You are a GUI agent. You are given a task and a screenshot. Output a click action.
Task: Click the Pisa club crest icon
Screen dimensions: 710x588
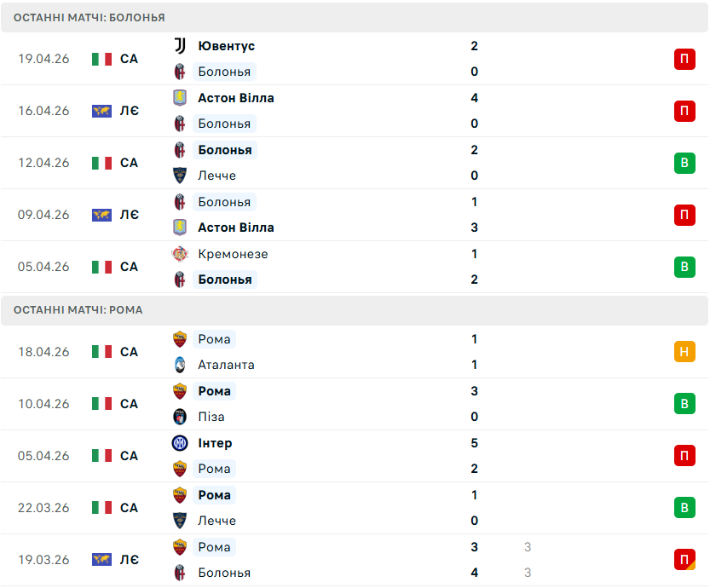click(180, 417)
